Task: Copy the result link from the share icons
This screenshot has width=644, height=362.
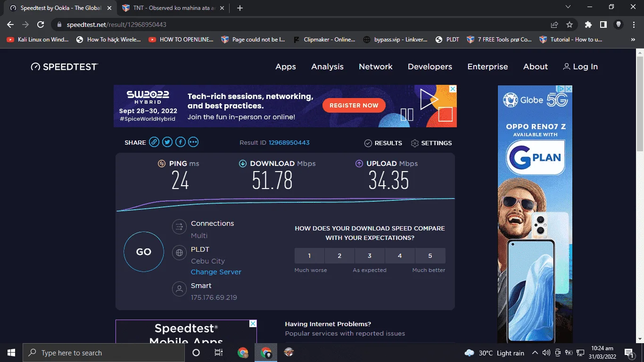Action: click(x=154, y=142)
